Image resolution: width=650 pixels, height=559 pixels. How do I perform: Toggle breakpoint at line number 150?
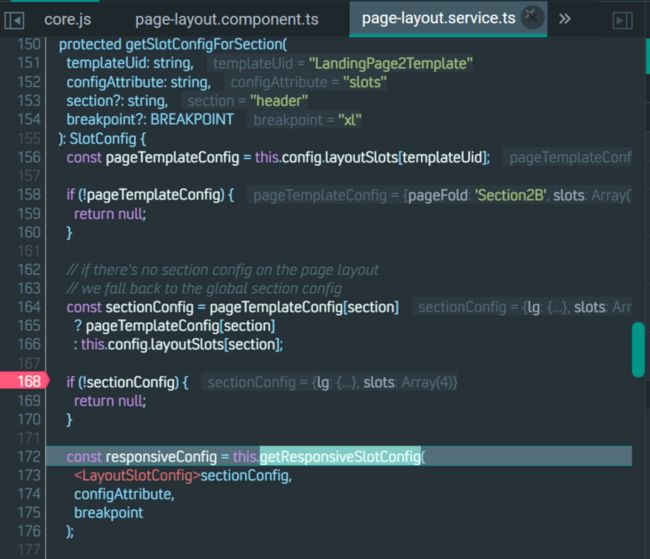29,44
